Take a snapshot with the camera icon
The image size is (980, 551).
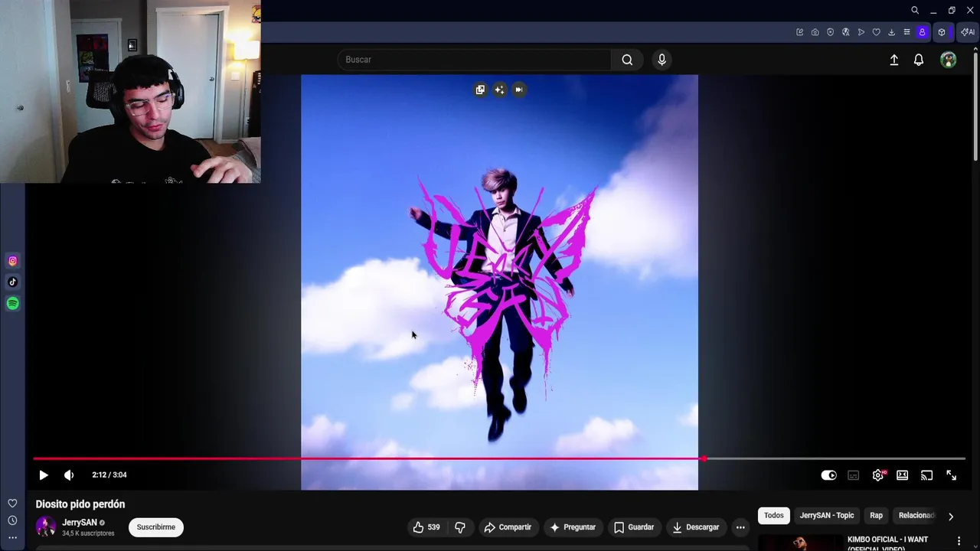(x=815, y=32)
